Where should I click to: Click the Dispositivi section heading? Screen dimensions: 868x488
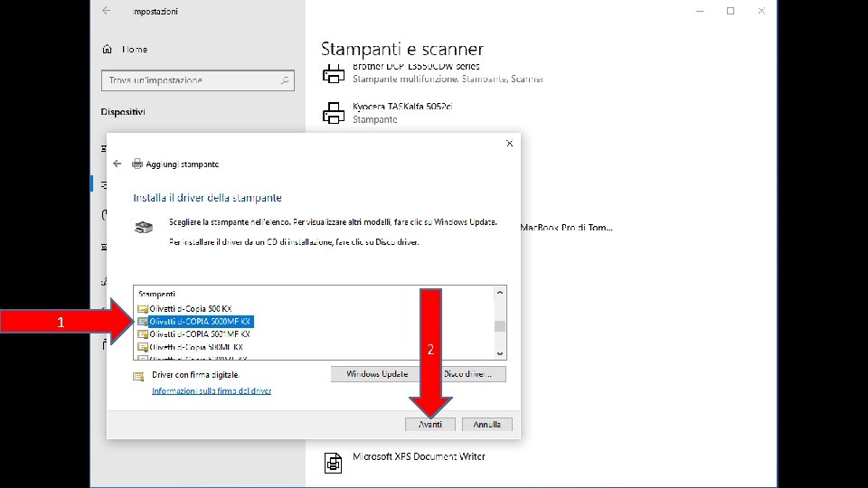pos(123,112)
